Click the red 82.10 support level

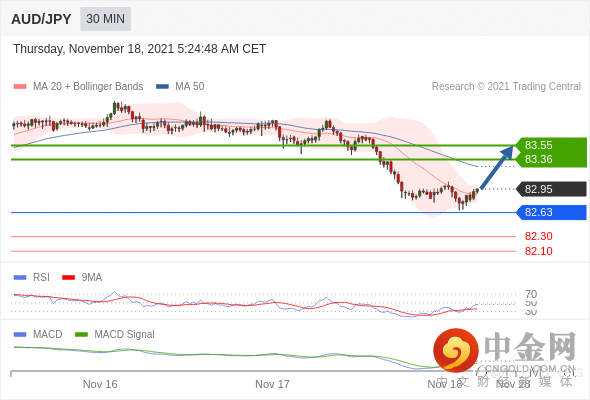point(538,251)
